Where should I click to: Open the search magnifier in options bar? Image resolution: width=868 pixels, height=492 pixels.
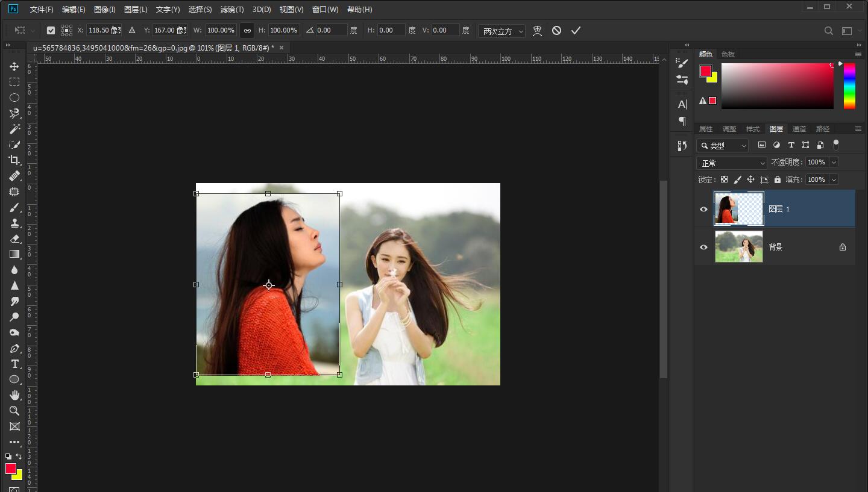point(829,31)
